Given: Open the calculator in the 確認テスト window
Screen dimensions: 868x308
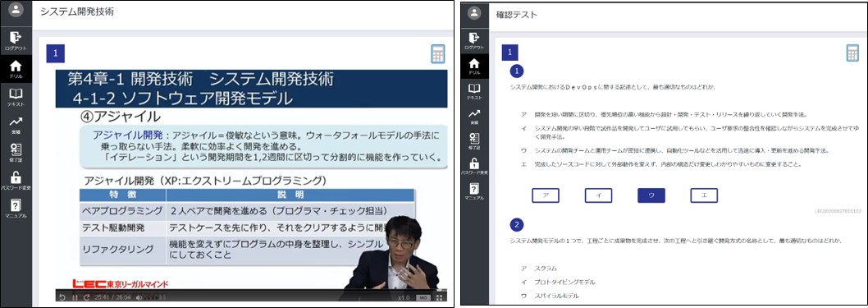Looking at the screenshot, I should [x=852, y=53].
